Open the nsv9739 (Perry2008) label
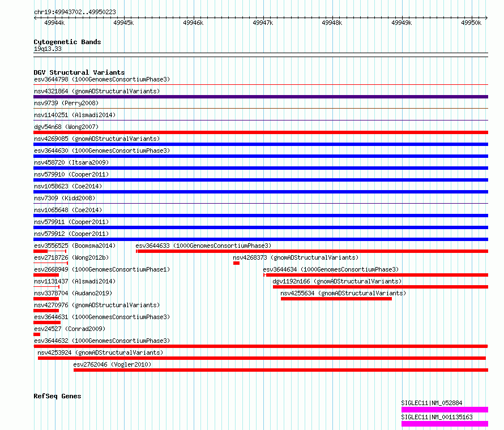The height and width of the screenshot is (430, 504). click(66, 103)
